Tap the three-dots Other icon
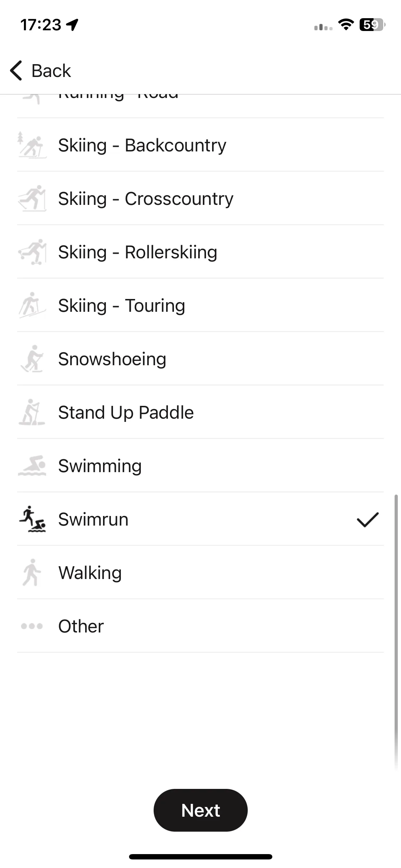401x868 pixels. point(32,626)
